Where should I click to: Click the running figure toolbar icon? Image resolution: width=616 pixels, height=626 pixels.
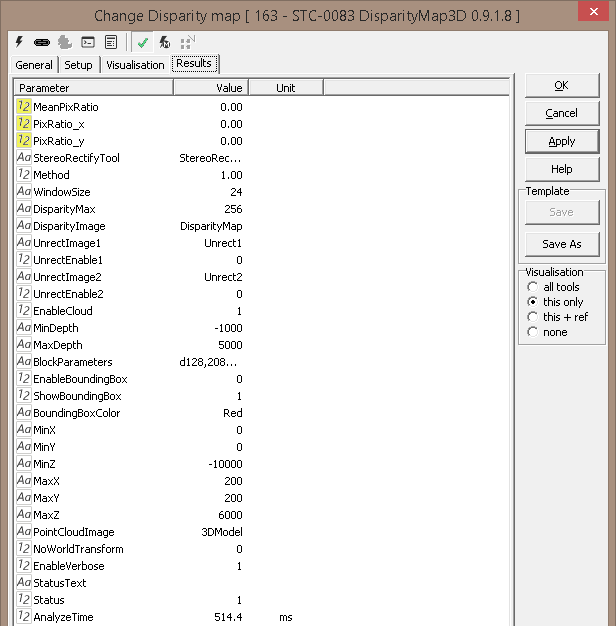[165, 42]
